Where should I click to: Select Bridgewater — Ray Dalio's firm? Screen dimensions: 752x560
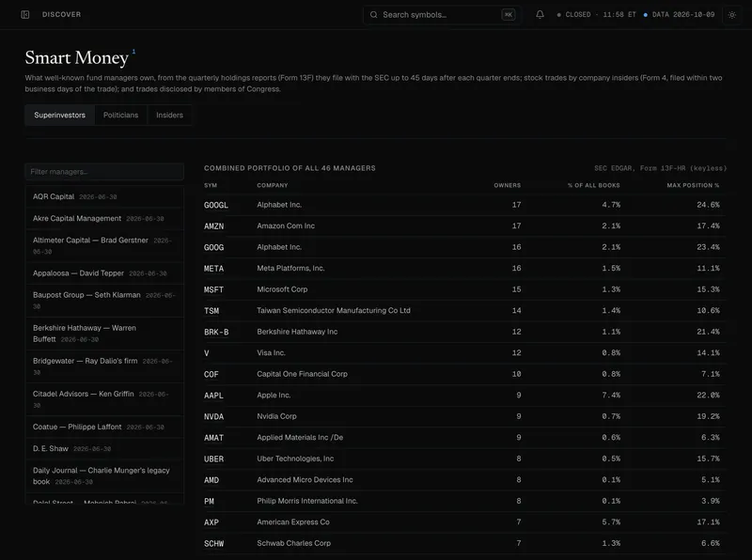point(104,366)
